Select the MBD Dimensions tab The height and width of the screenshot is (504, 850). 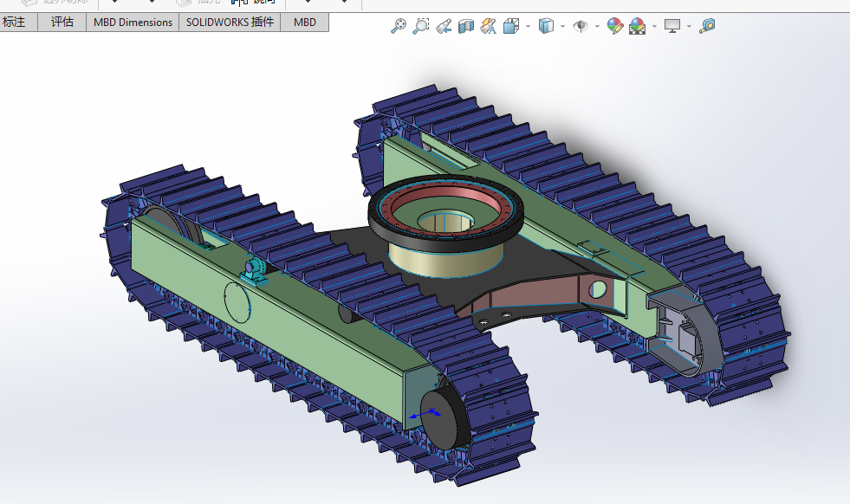coord(133,22)
